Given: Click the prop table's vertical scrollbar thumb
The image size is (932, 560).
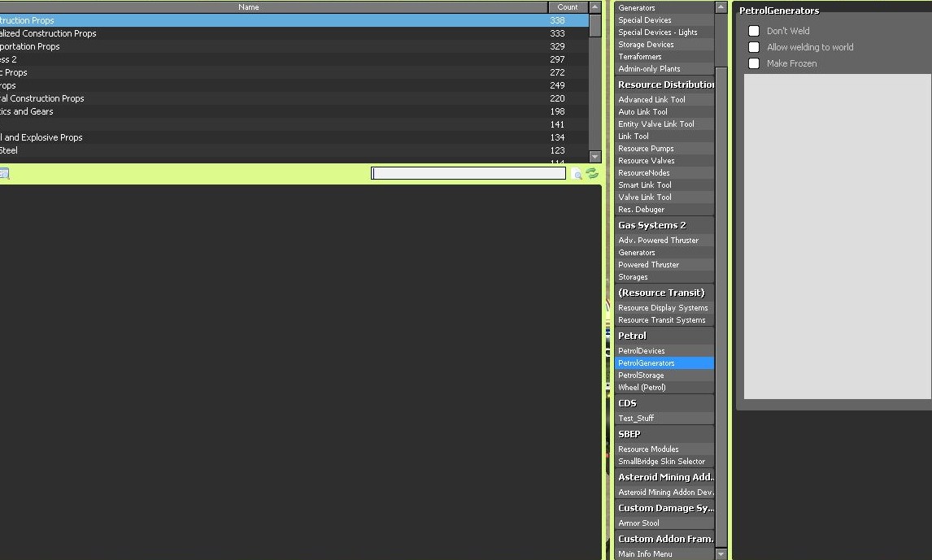Looking at the screenshot, I should click(x=595, y=25).
